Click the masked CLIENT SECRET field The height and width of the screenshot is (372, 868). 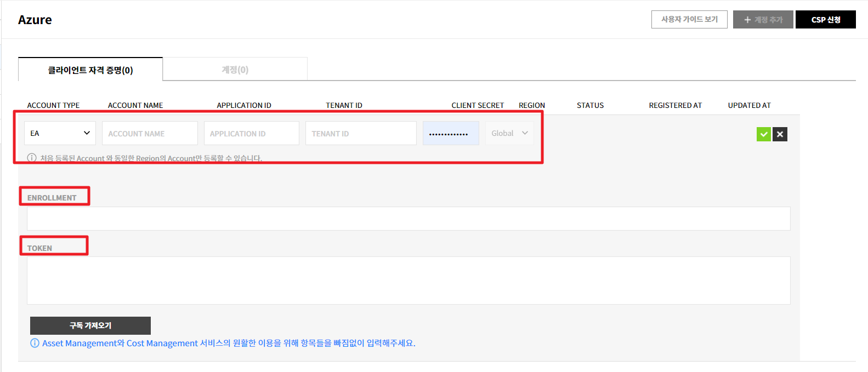click(451, 133)
